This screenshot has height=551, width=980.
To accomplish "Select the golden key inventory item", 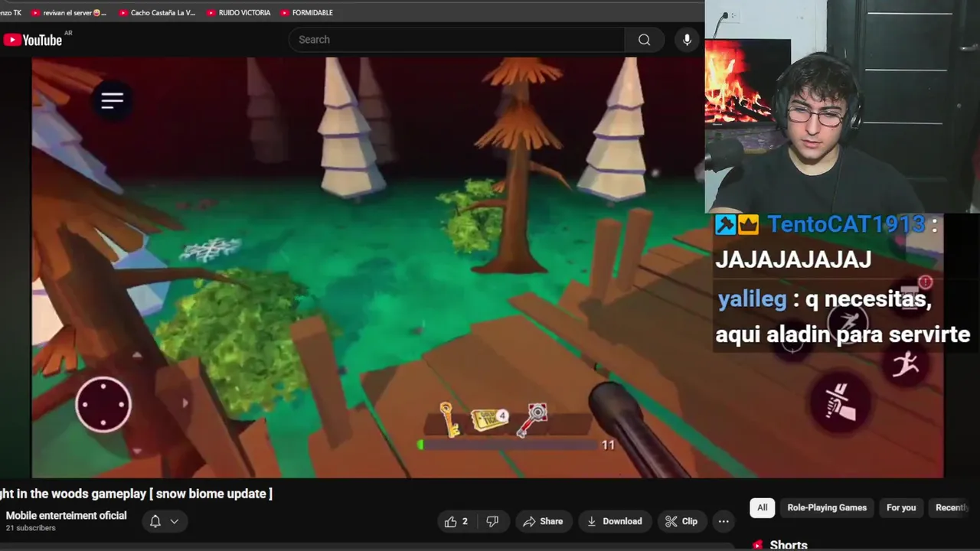I will 448,419.
